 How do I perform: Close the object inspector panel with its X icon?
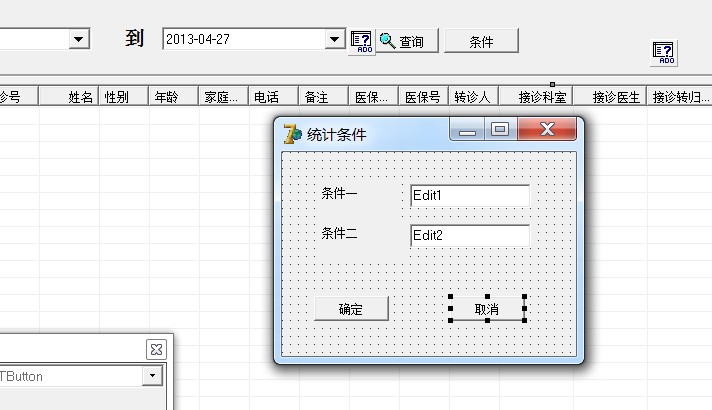pos(156,350)
